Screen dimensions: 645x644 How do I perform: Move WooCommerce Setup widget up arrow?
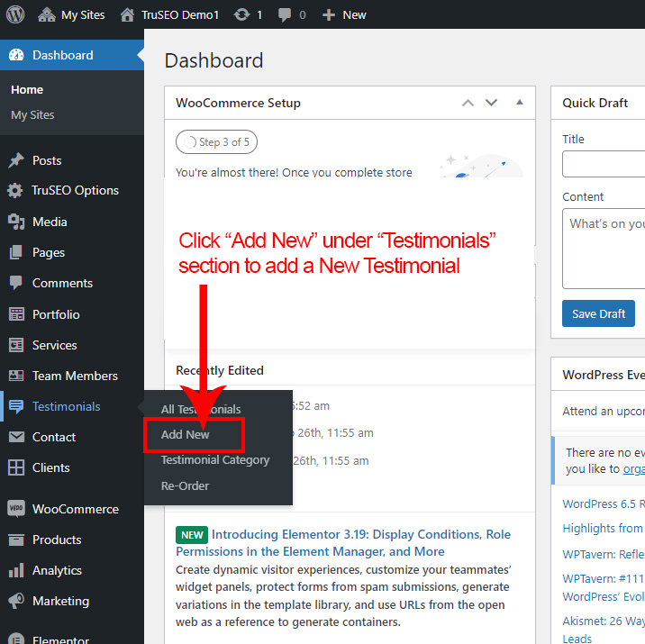point(468,103)
